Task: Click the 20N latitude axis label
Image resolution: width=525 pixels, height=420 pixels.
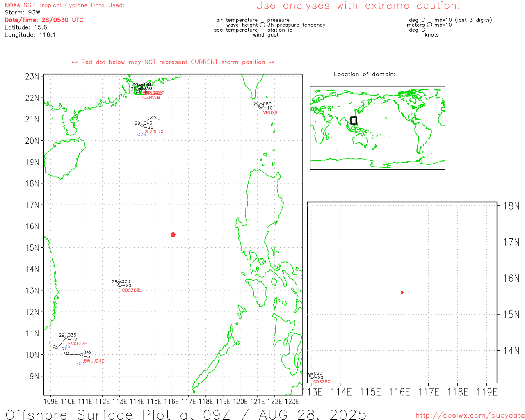Action: 32,141
